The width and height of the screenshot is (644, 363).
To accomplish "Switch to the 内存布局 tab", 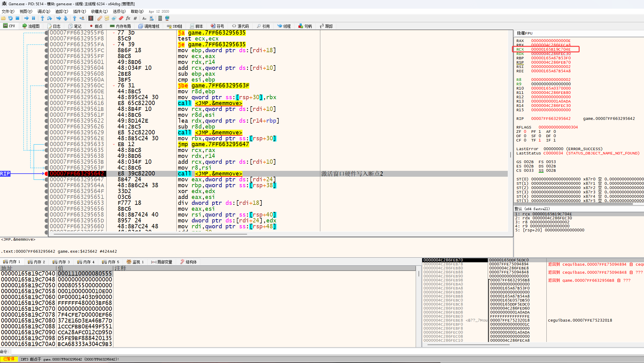I will pyautogui.click(x=120, y=26).
